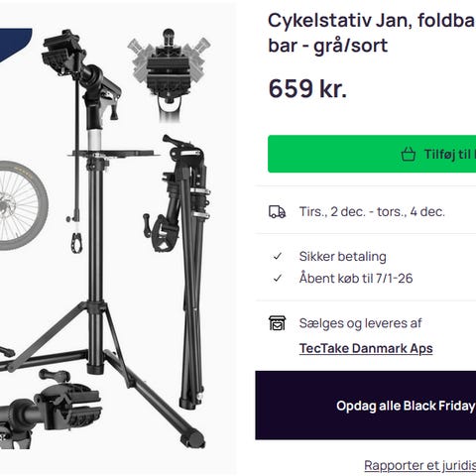Click the Cykelstativ Jan product title
Screen dimensions: 476x476
tap(372, 33)
